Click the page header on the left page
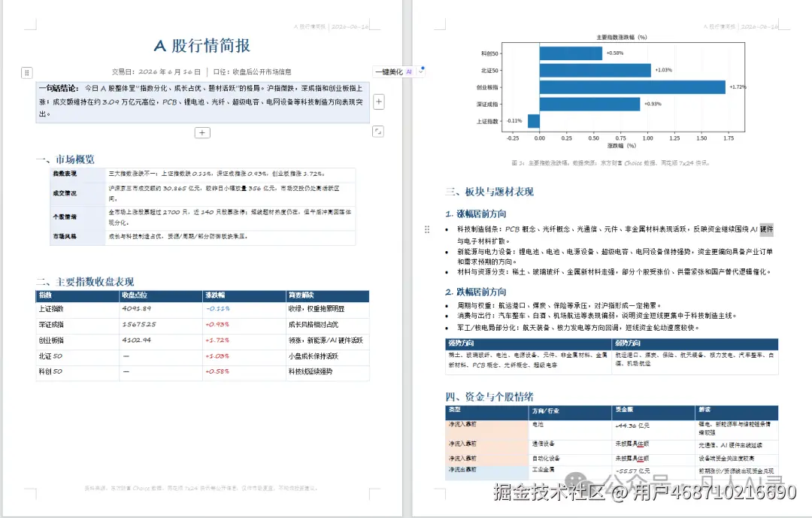Image resolution: width=812 pixels, height=518 pixels. coord(332,26)
